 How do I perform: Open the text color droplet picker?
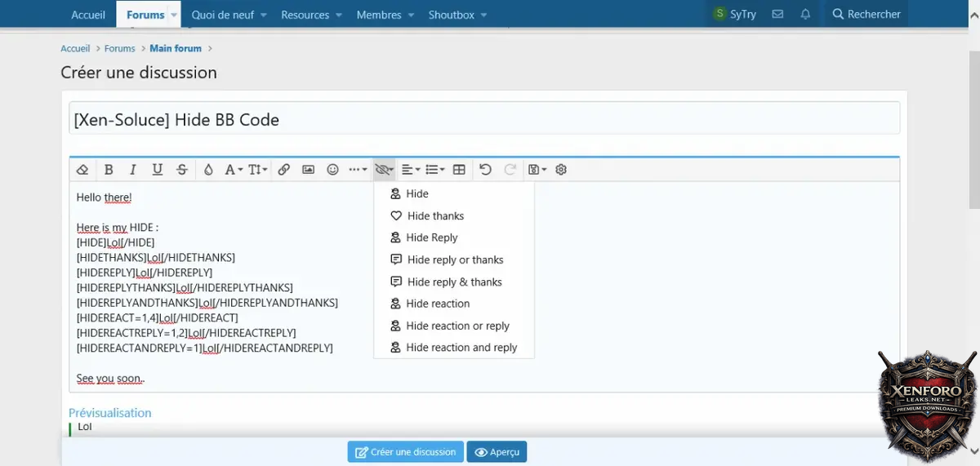[208, 170]
